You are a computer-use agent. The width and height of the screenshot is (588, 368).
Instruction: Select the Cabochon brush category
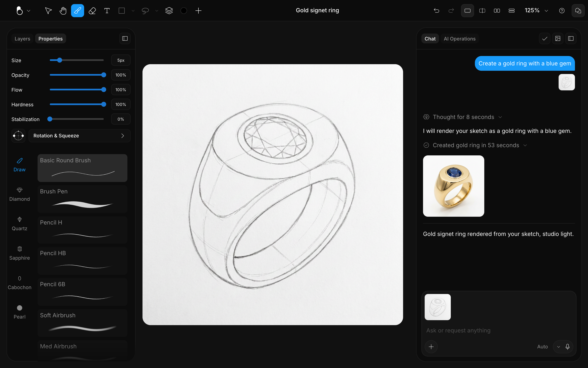[19, 283]
